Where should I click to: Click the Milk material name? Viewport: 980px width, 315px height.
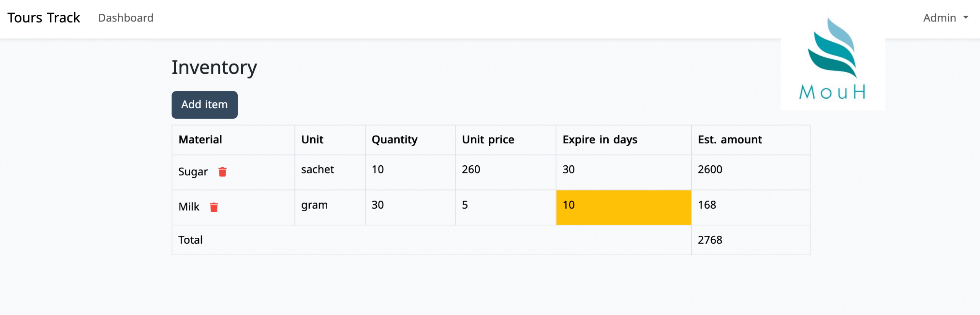coord(189,207)
